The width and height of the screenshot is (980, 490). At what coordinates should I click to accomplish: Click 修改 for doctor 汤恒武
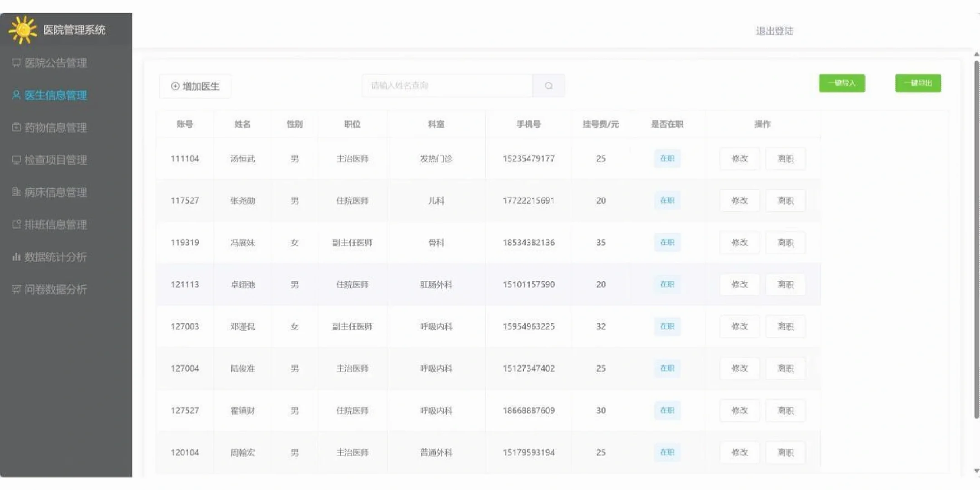(739, 159)
